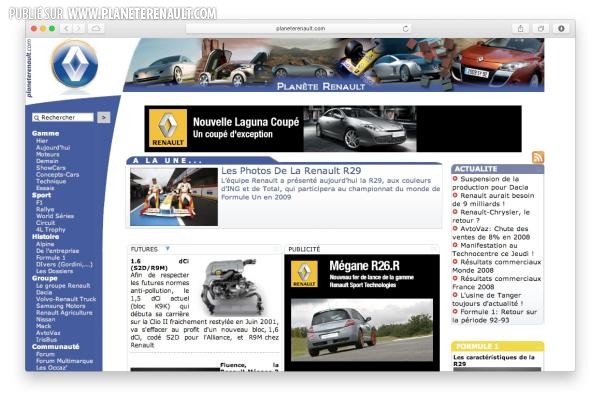This screenshot has width=600, height=400.
Task: Open the Groupe menu section
Action: click(x=45, y=278)
